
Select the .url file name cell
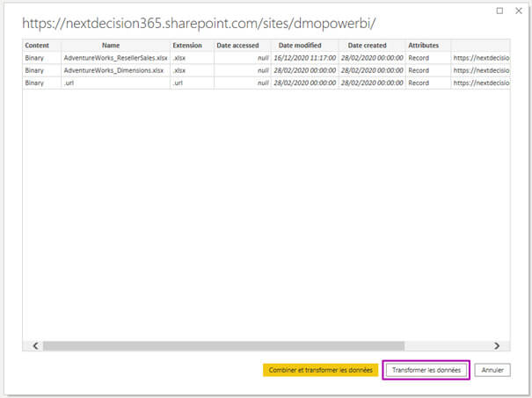[115, 83]
